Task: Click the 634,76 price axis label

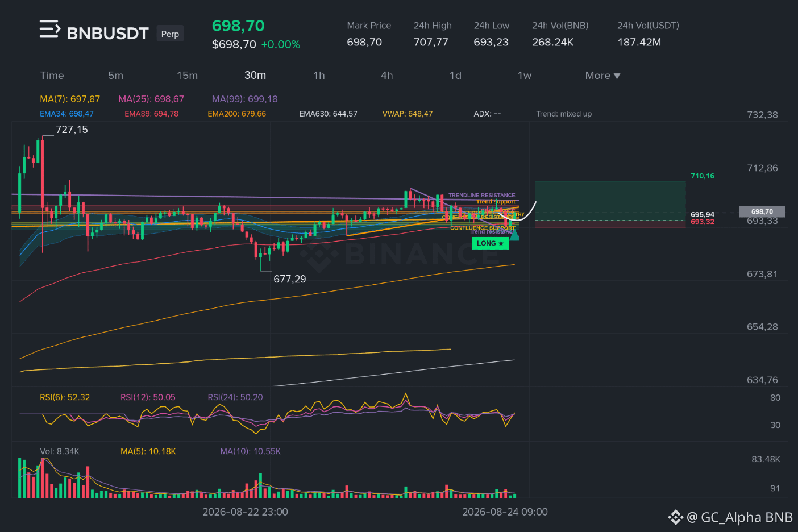Action: [x=762, y=380]
